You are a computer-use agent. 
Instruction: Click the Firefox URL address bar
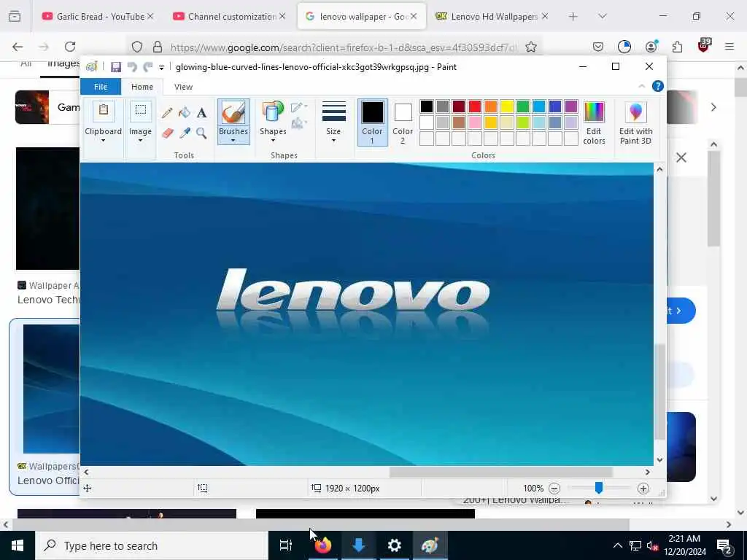(333, 47)
